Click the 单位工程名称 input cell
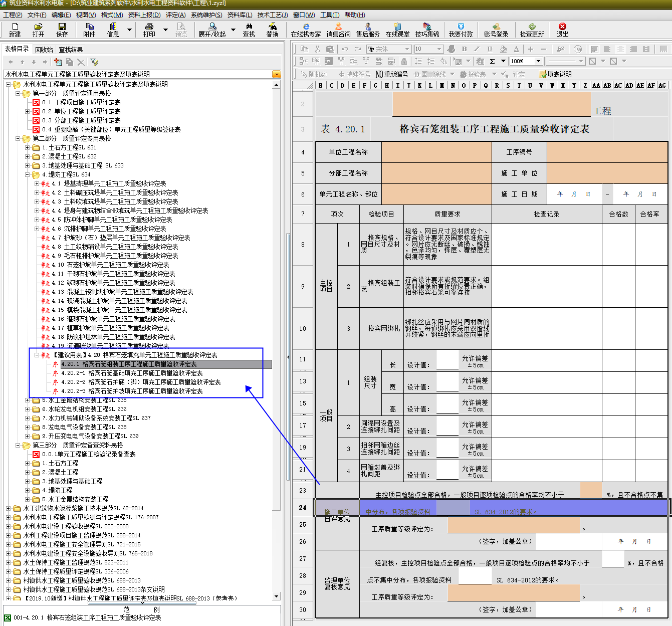 [x=436, y=152]
